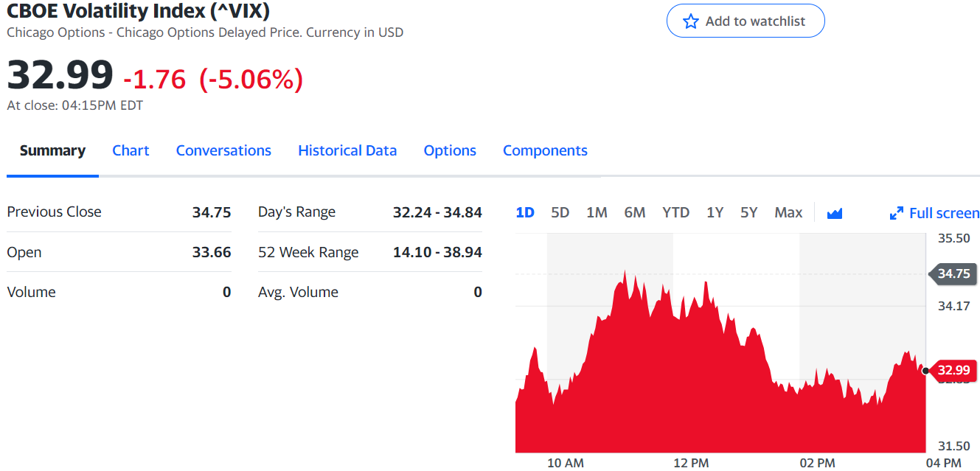Click the red 32.99 current price marker
The width and height of the screenshot is (980, 471).
953,370
